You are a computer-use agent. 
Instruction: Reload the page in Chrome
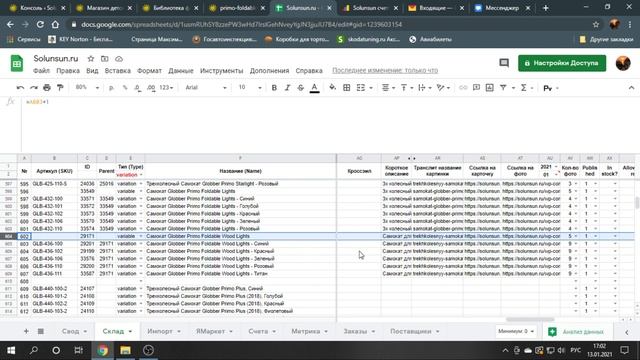click(x=40, y=24)
